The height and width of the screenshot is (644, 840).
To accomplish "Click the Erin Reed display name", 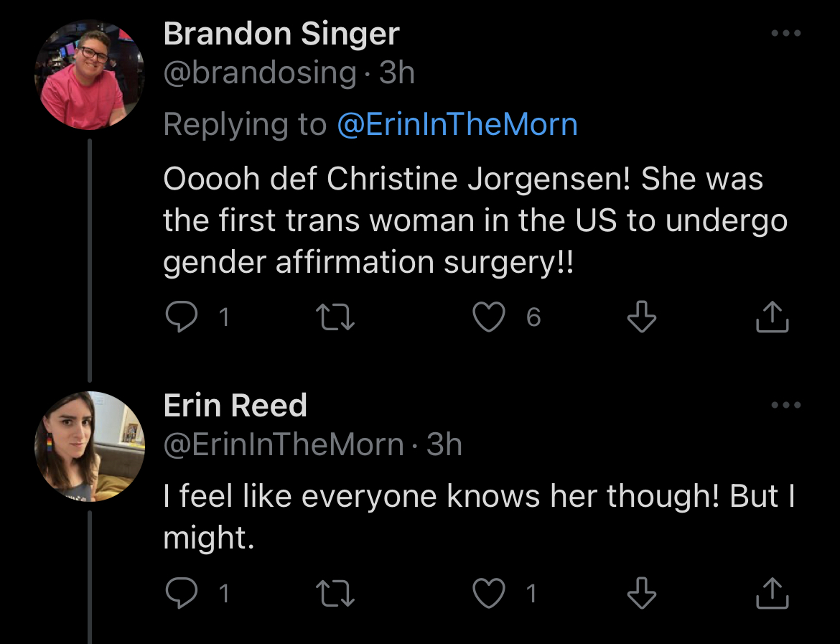I will click(x=235, y=406).
